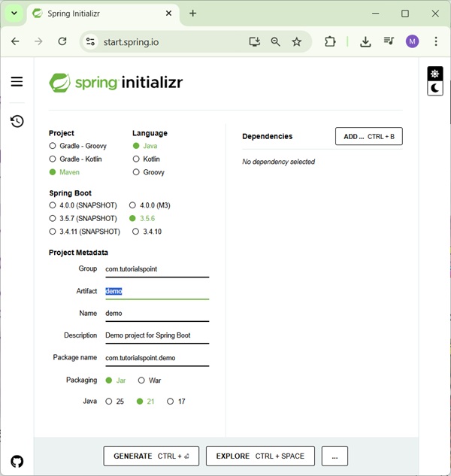This screenshot has width=451, height=476.
Task: Open the browser downloads icon
Action: pyautogui.click(x=365, y=41)
